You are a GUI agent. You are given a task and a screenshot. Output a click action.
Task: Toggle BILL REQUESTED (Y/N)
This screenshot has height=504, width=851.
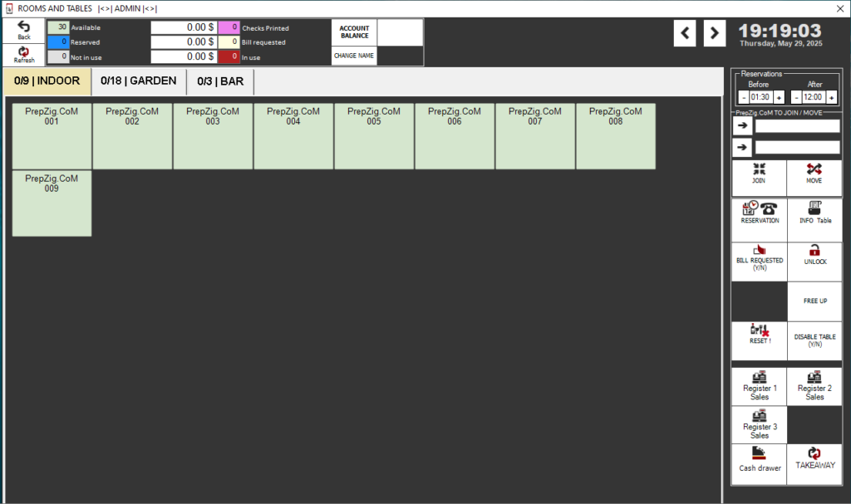(x=760, y=262)
